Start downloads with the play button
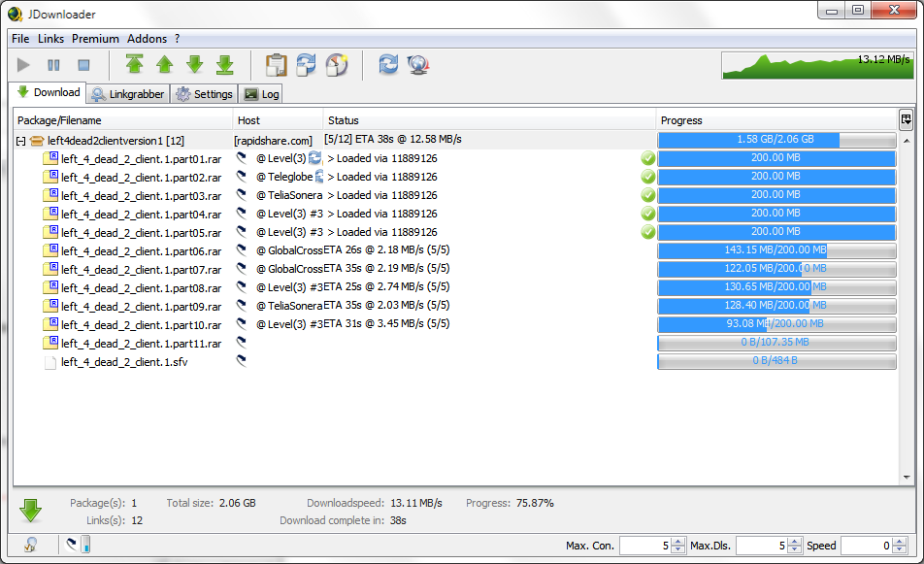This screenshot has height=564, width=924. [23, 65]
